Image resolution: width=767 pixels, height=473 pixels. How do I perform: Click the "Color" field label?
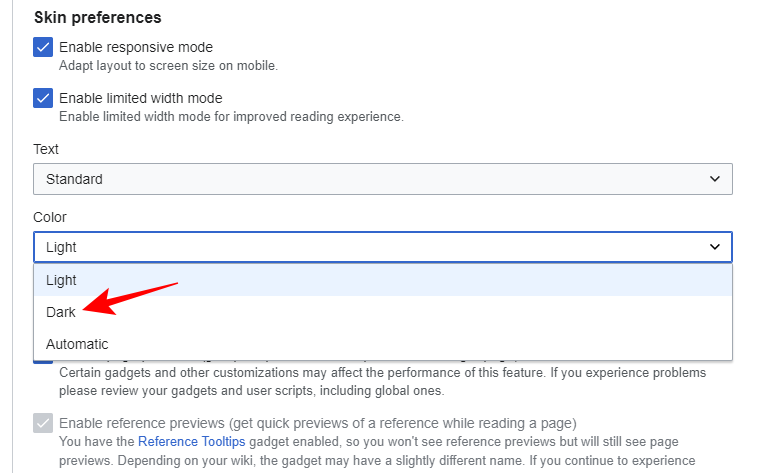point(50,217)
